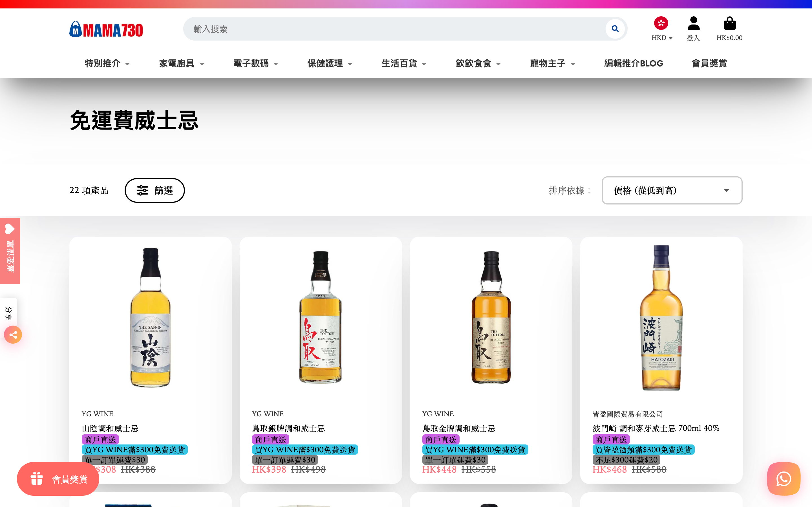Click the HK$448 discounted price label
The height and width of the screenshot is (507, 812).
439,470
